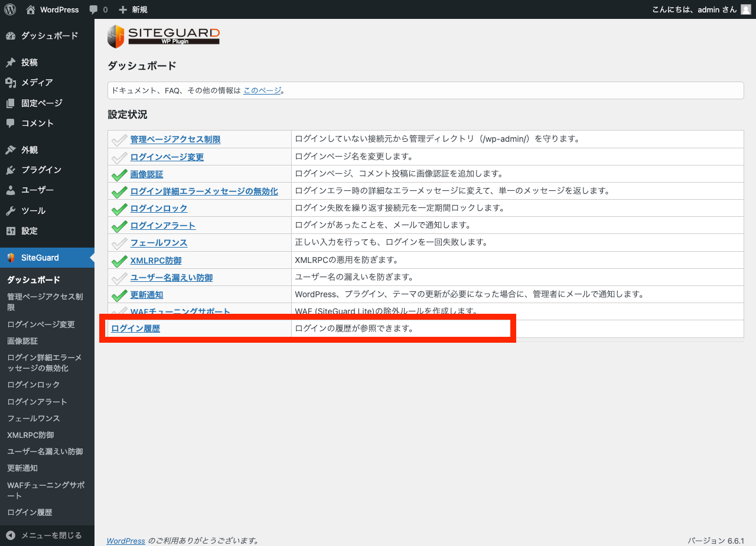Open ログインロック link in table
This screenshot has height=546, width=756.
click(x=159, y=209)
